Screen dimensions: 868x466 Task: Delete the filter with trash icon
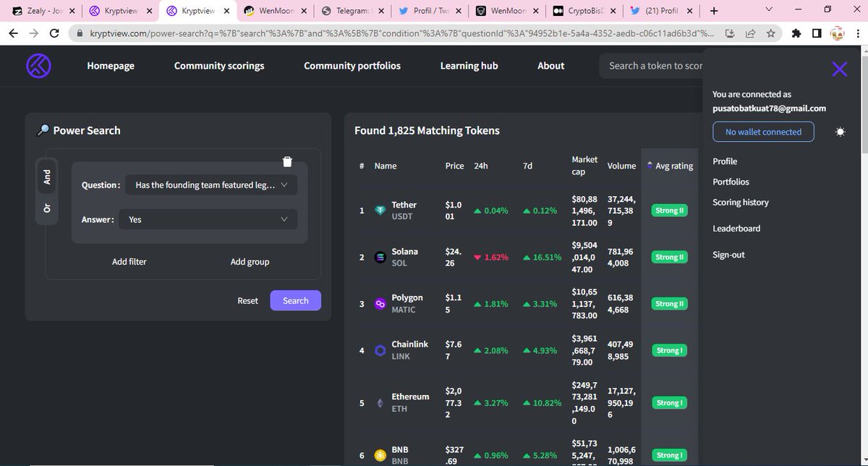(287, 161)
